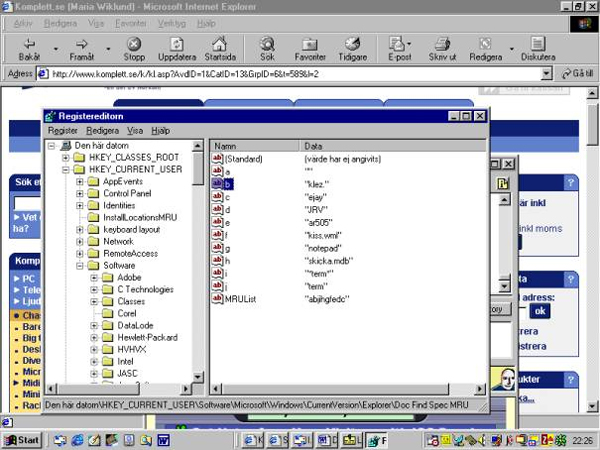Screen dimensions: 600x450
Task: Click the Uppdatera refresh icon
Action: pos(177,44)
